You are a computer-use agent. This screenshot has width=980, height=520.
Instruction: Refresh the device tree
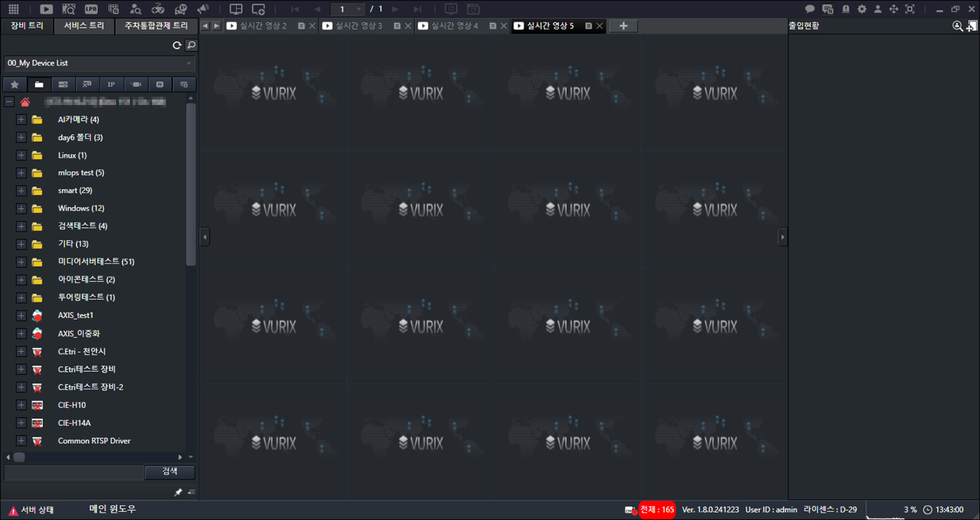177,45
